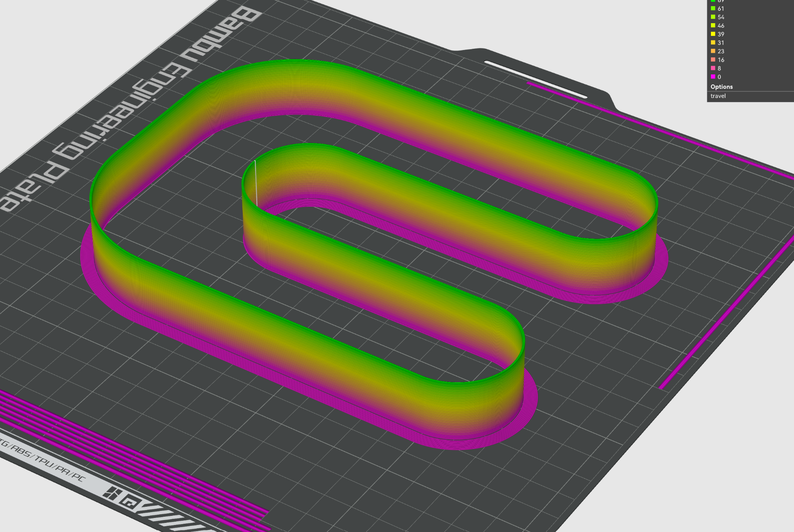794x532 pixels.
Task: Click the white seam line on inner wall
Action: pyautogui.click(x=256, y=183)
